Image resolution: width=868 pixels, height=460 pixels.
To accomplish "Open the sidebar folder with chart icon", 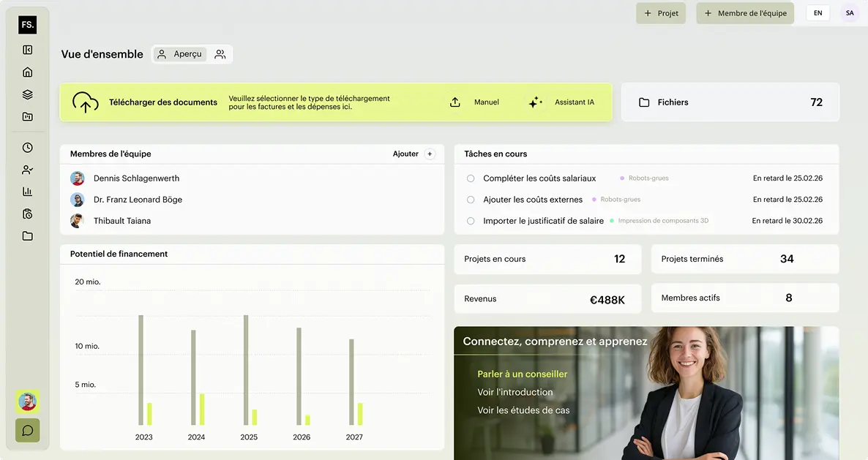I will pyautogui.click(x=28, y=117).
